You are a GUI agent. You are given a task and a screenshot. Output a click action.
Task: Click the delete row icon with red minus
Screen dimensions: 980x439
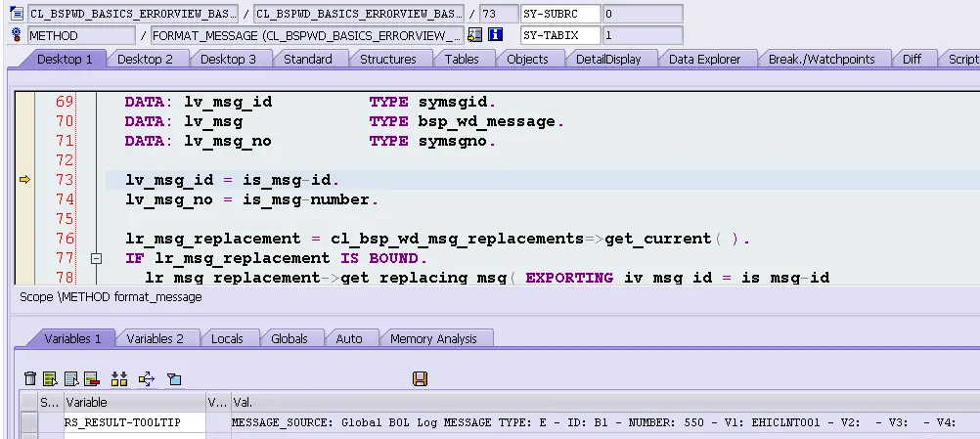tap(92, 379)
